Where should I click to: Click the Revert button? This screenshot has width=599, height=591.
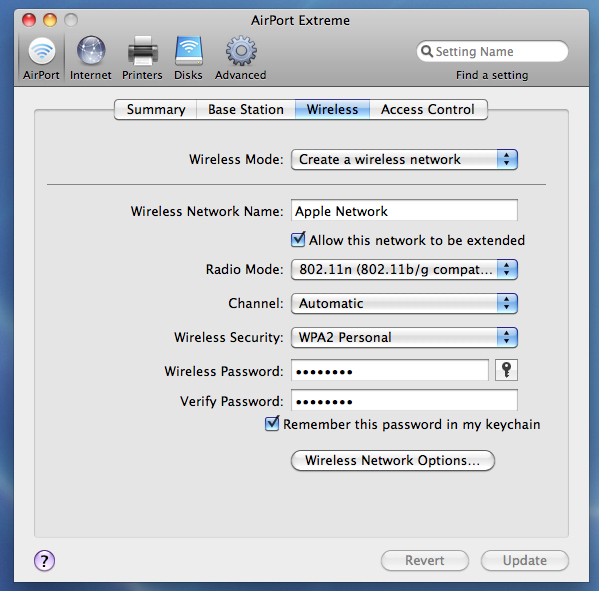pyautogui.click(x=425, y=560)
